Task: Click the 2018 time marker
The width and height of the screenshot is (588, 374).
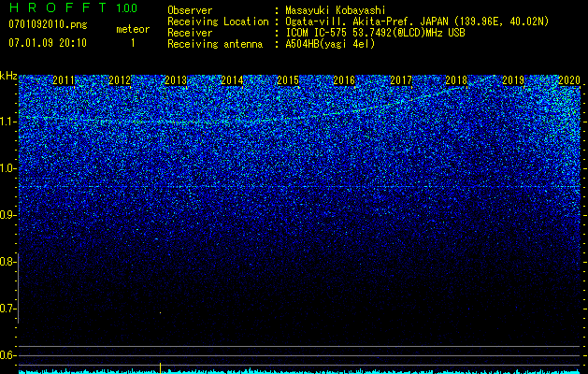Action: coord(457,80)
